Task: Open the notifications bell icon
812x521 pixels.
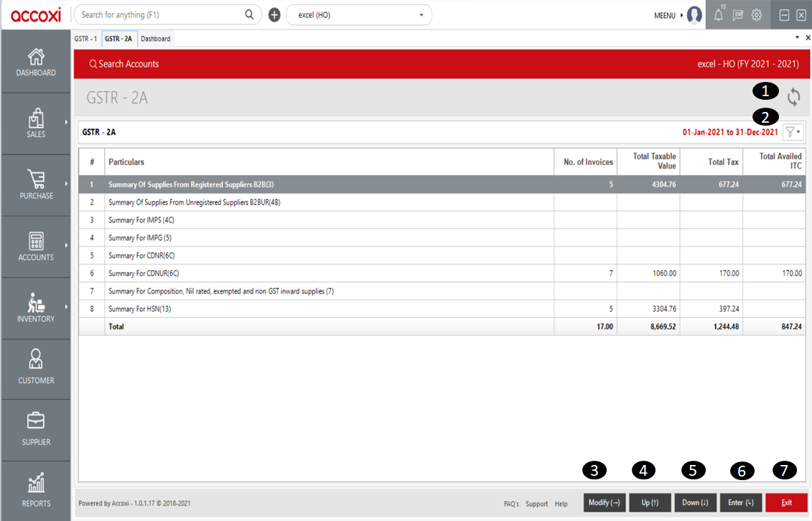Action: pyautogui.click(x=719, y=15)
